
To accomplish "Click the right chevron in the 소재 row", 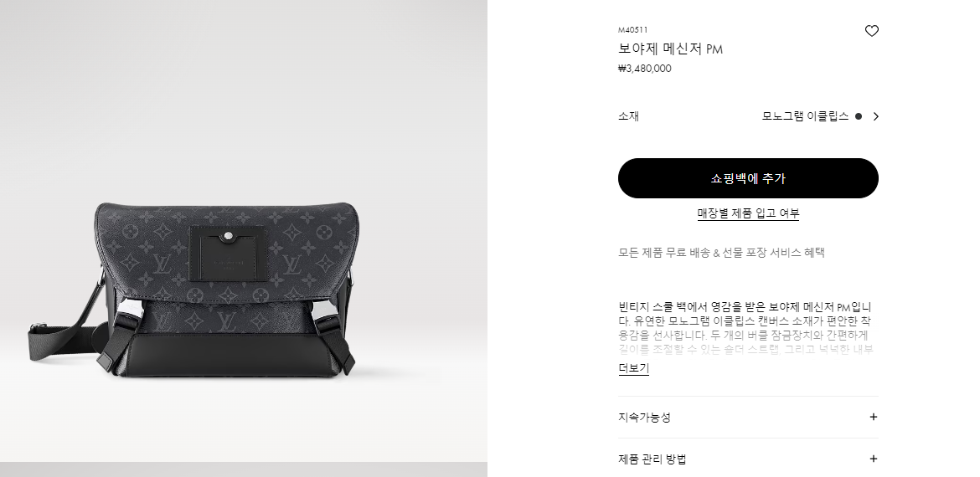I will [875, 116].
